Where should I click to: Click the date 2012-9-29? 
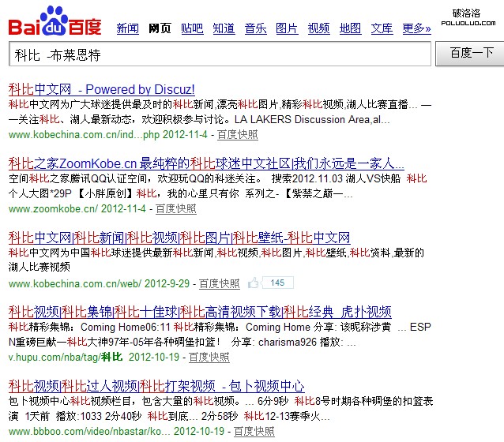pyautogui.click(x=167, y=283)
